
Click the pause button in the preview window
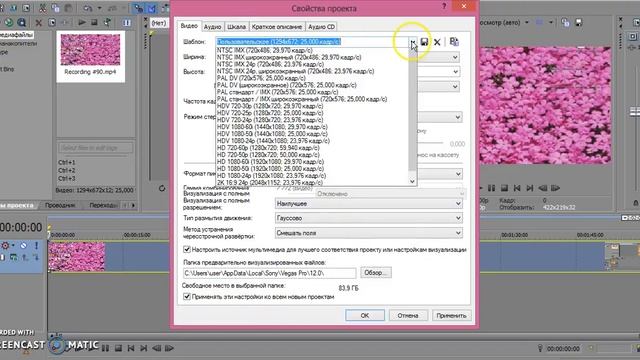click(491, 188)
